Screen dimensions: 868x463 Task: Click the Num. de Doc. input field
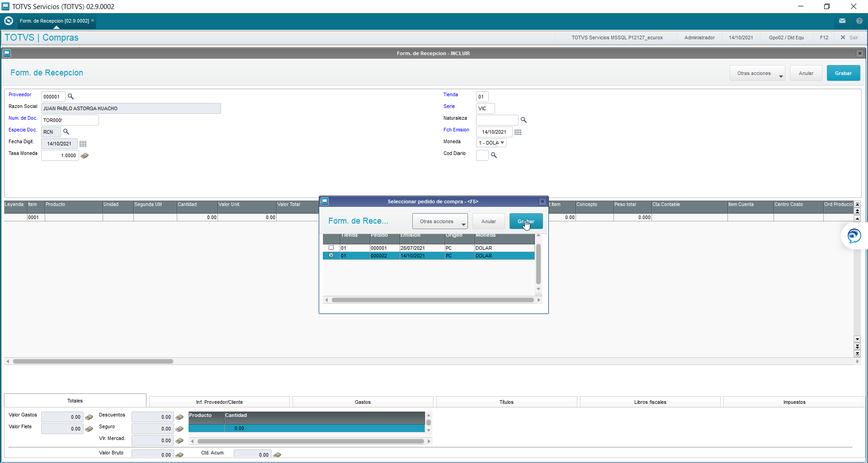(70, 120)
